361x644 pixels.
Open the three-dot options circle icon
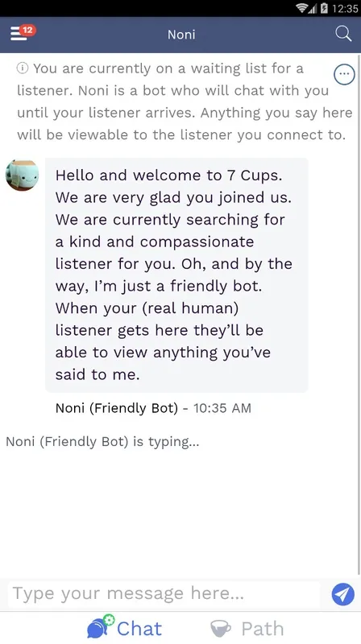pyautogui.click(x=344, y=74)
